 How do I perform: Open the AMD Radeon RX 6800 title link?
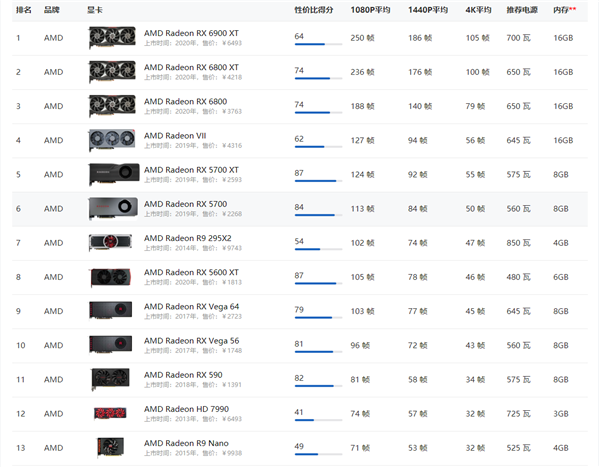(x=186, y=101)
